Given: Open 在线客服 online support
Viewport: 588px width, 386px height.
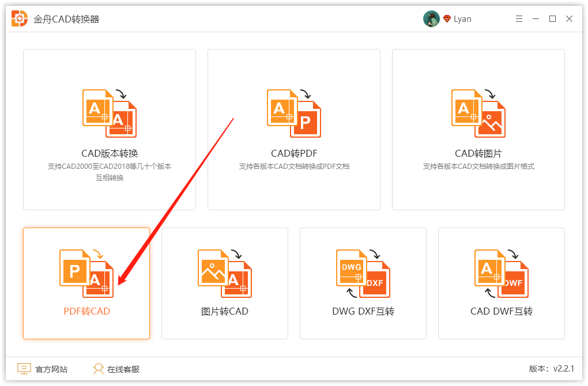Looking at the screenshot, I should pyautogui.click(x=116, y=369).
